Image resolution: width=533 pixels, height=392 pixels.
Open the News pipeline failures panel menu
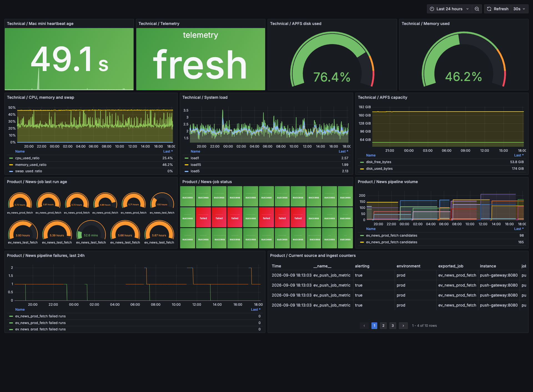[x=46, y=256]
